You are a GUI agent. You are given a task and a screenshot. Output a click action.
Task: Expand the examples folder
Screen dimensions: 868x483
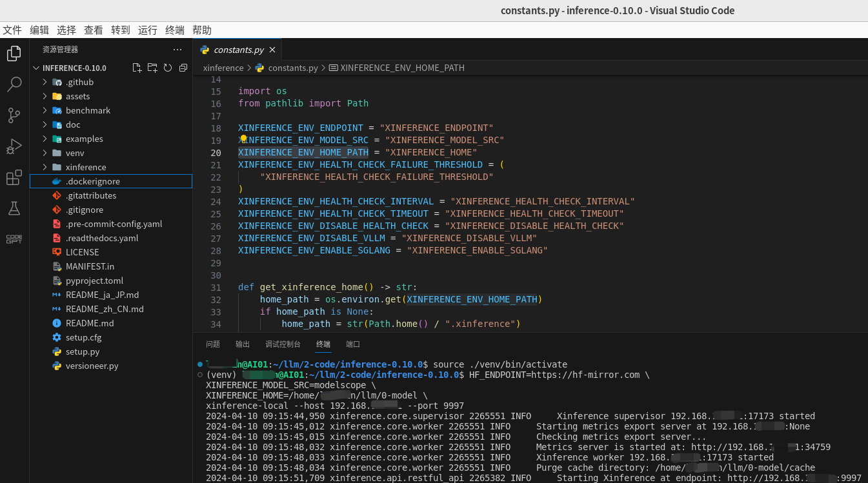[x=45, y=139]
